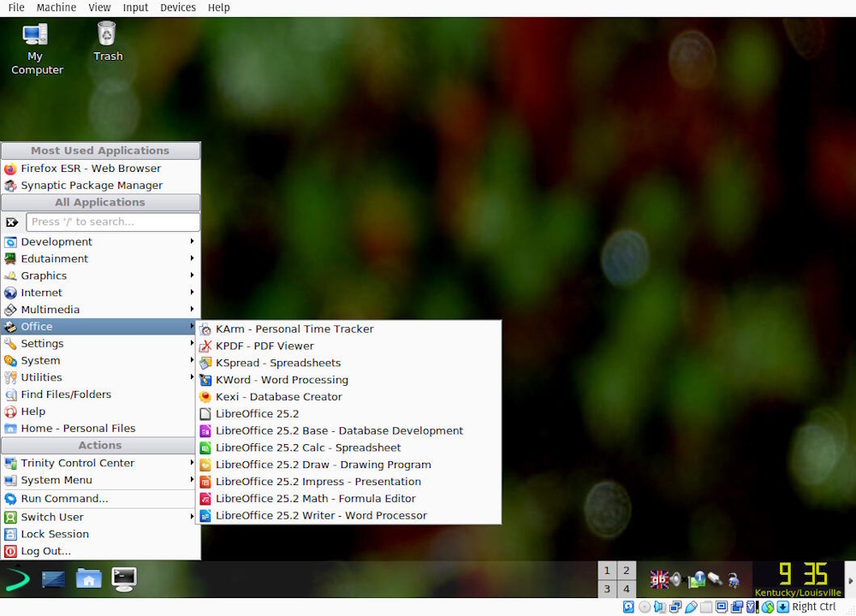
Task: Expand the Development submenu arrow
Action: (192, 241)
